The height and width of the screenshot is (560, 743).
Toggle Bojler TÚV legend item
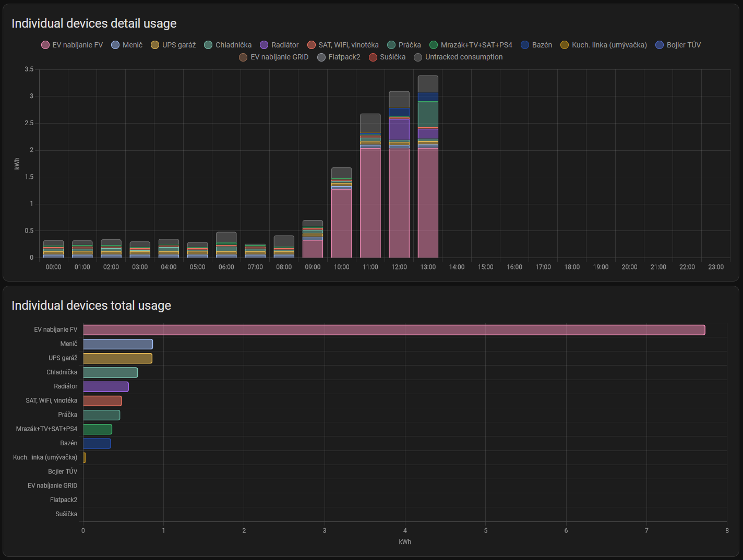(x=678, y=45)
